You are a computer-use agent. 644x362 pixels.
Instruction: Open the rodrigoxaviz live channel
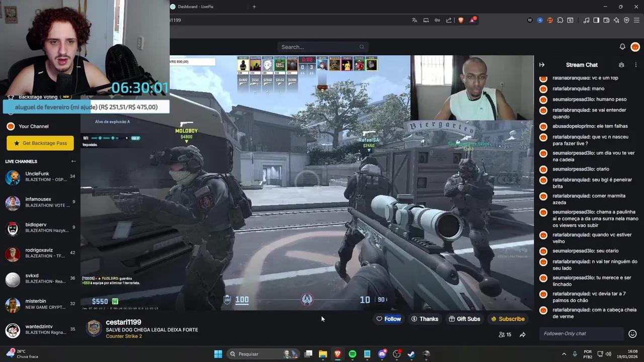tap(40, 253)
